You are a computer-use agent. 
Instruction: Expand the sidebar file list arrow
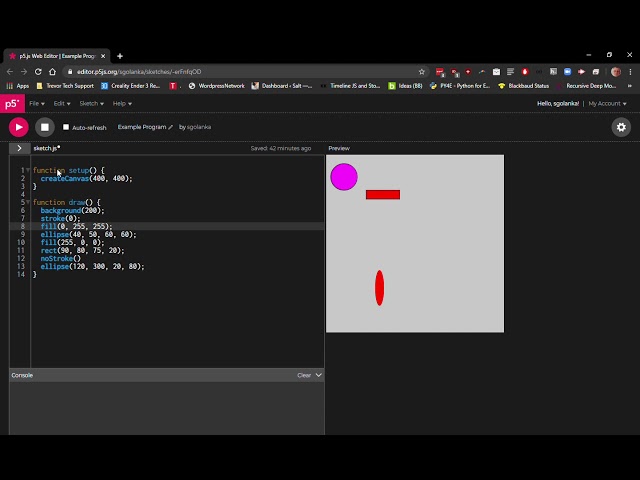(19, 148)
